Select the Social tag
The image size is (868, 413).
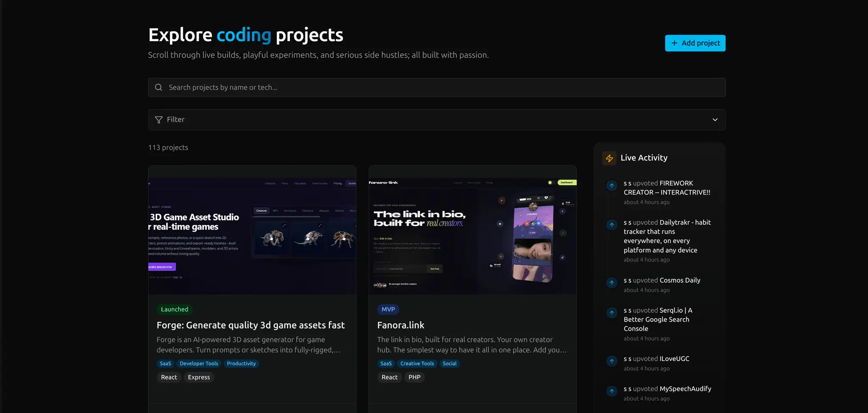point(450,363)
